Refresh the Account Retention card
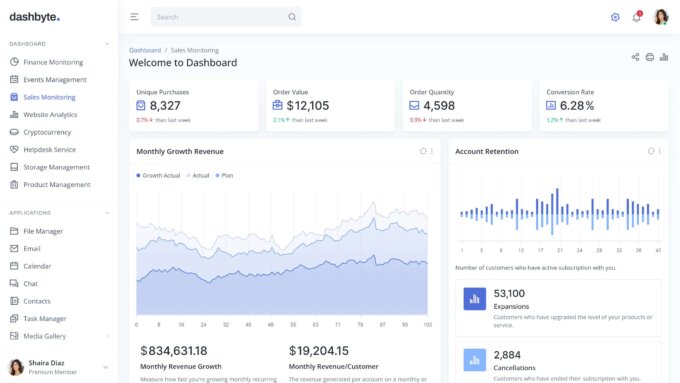This screenshot has height=383, width=680. (651, 151)
